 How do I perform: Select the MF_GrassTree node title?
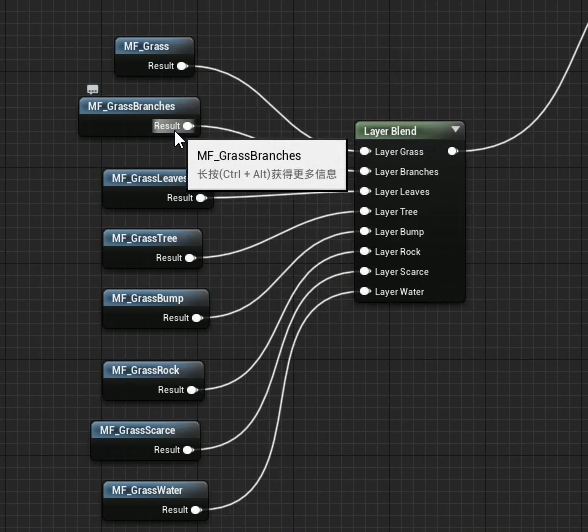(145, 238)
